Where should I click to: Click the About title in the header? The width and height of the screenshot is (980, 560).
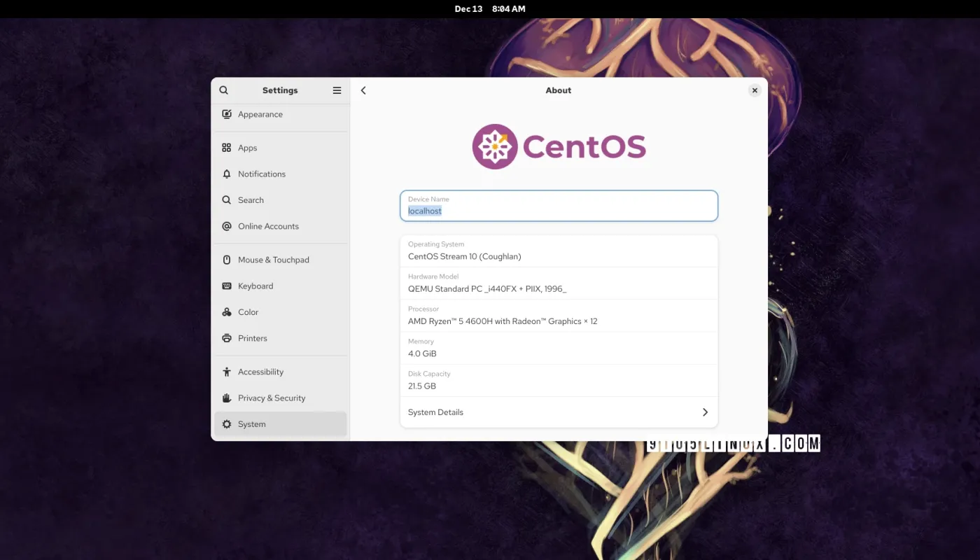click(x=559, y=90)
